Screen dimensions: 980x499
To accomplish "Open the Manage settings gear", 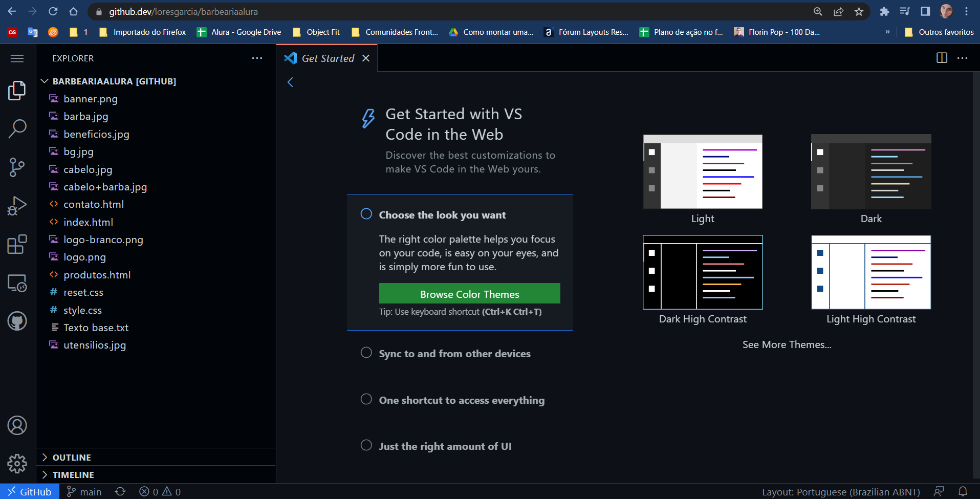I will point(17,464).
